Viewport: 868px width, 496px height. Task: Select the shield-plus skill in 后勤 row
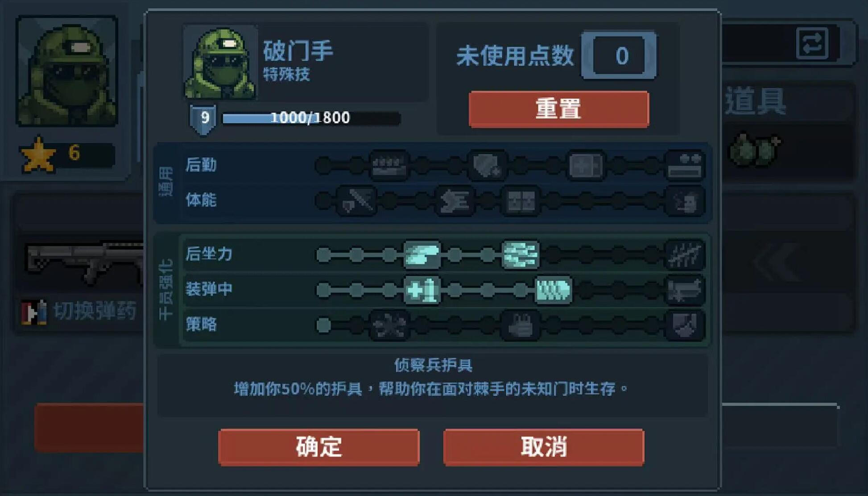pos(488,166)
